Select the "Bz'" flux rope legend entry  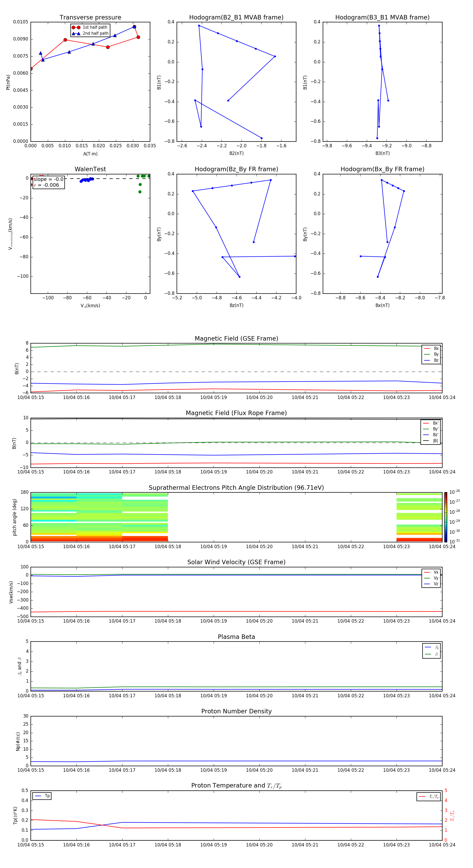tap(431, 435)
